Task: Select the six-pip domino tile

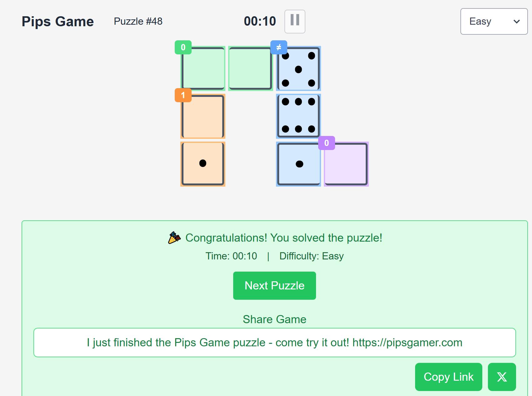Action: [298, 116]
